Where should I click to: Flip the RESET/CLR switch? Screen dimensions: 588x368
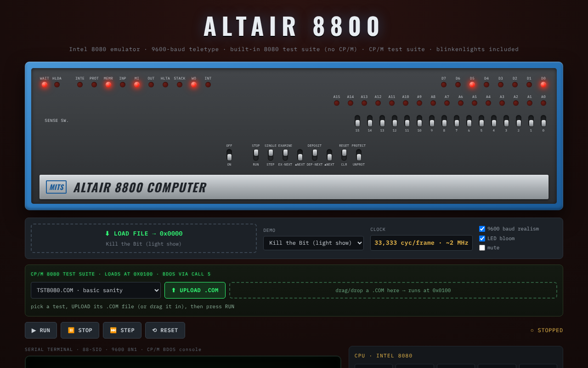pyautogui.click(x=344, y=155)
